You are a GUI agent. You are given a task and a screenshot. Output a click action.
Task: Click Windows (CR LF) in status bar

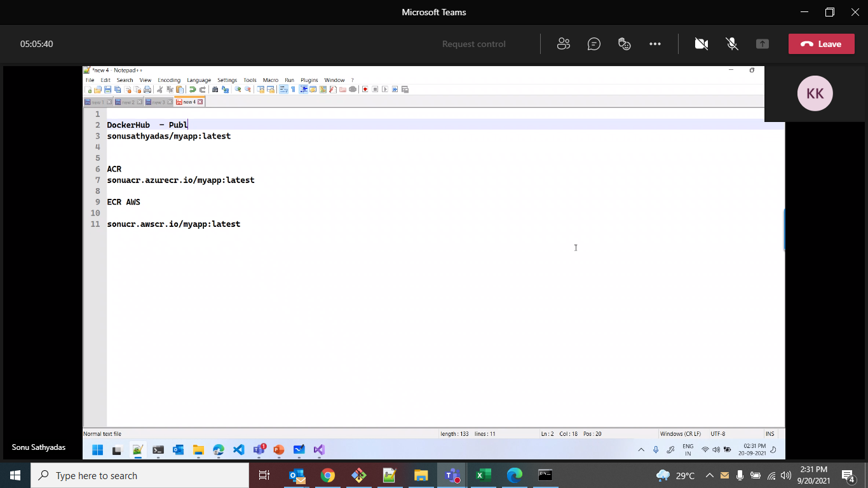coord(681,434)
